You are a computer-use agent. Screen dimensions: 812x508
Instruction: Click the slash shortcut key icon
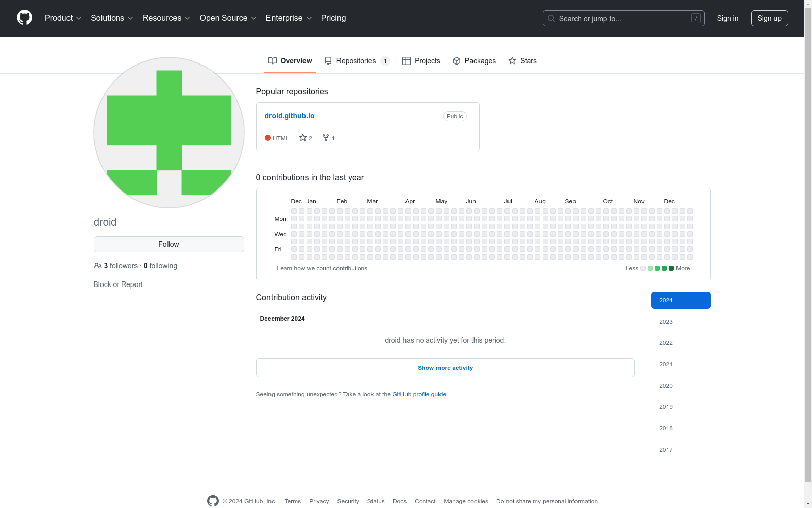[696, 18]
